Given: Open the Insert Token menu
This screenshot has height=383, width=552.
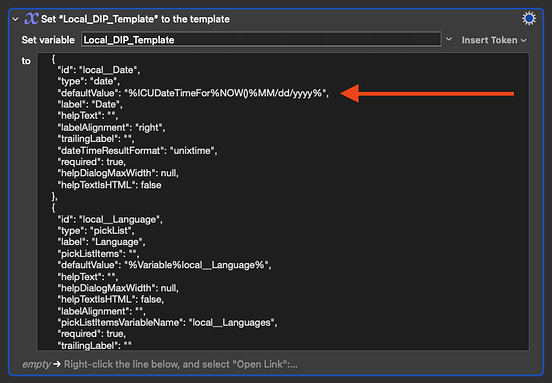Looking at the screenshot, I should [x=494, y=40].
